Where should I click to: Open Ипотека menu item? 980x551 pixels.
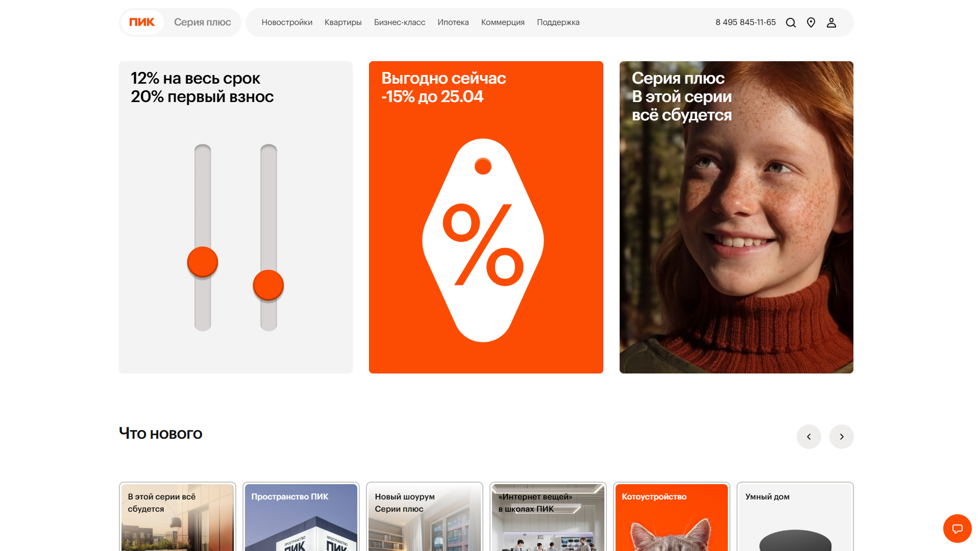[453, 22]
